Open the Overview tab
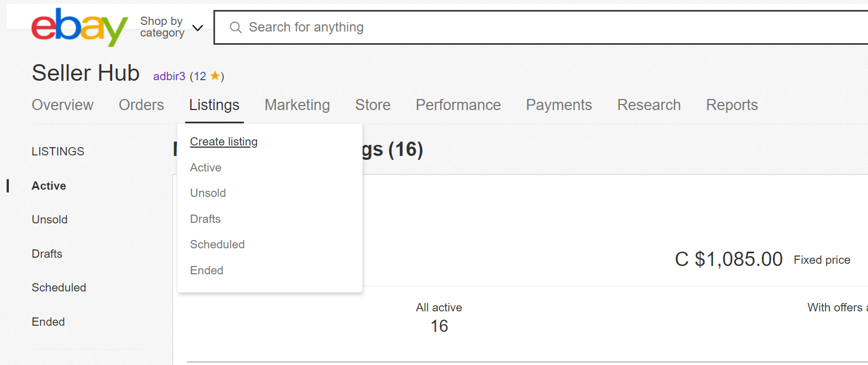 tap(62, 105)
